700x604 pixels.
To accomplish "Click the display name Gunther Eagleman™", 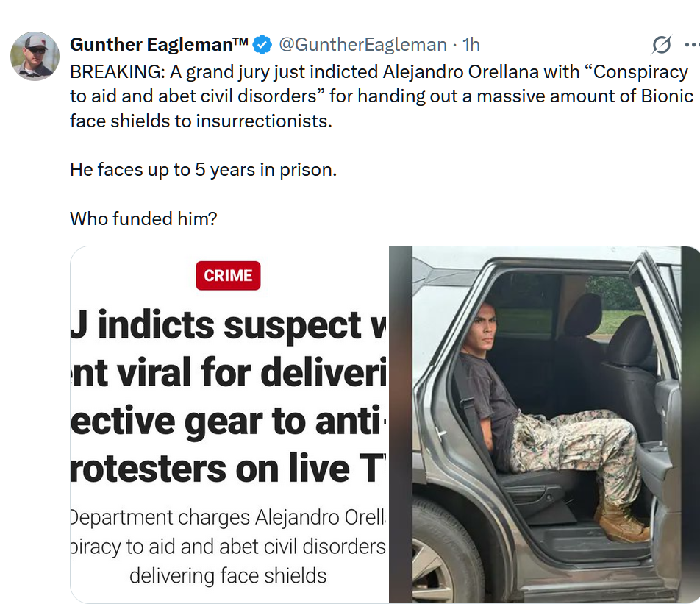I will click(x=159, y=45).
